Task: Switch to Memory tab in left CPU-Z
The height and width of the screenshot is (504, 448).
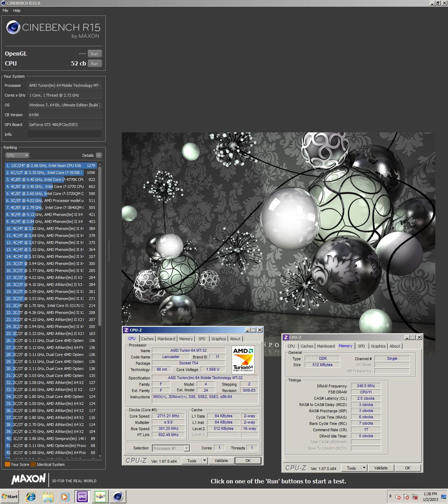Action: point(186,339)
